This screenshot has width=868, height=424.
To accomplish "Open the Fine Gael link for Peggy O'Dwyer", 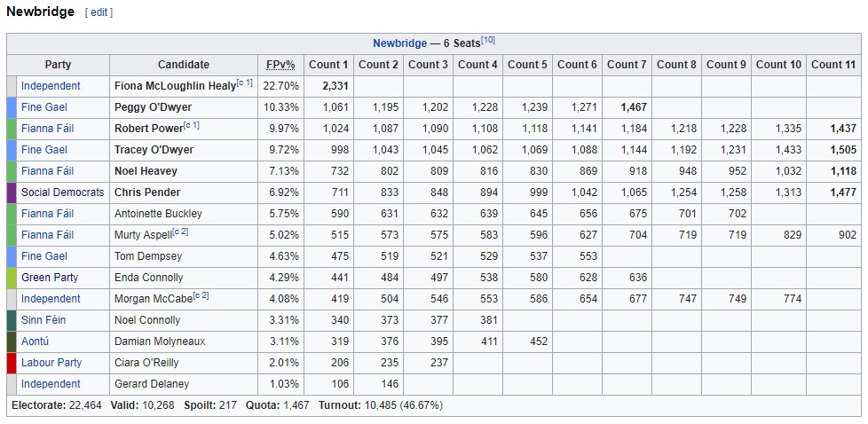I will [44, 107].
